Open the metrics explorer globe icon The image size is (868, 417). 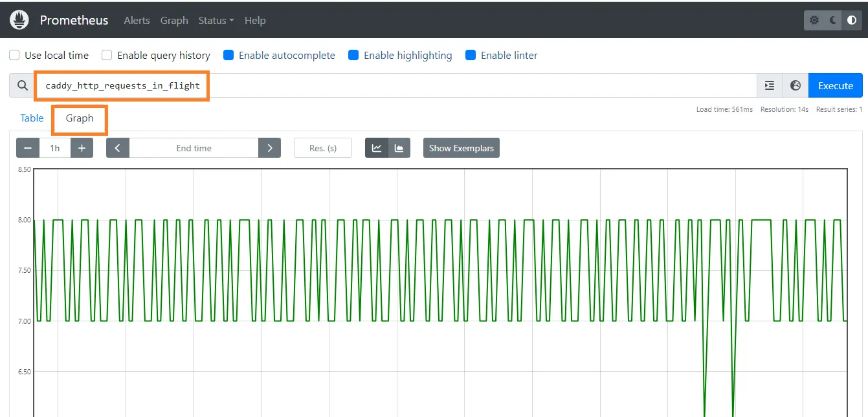click(796, 85)
